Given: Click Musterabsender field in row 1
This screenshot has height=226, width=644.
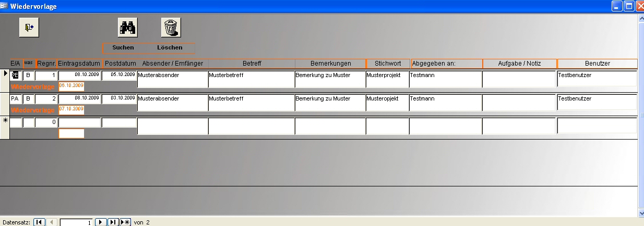Looking at the screenshot, I should [x=172, y=79].
